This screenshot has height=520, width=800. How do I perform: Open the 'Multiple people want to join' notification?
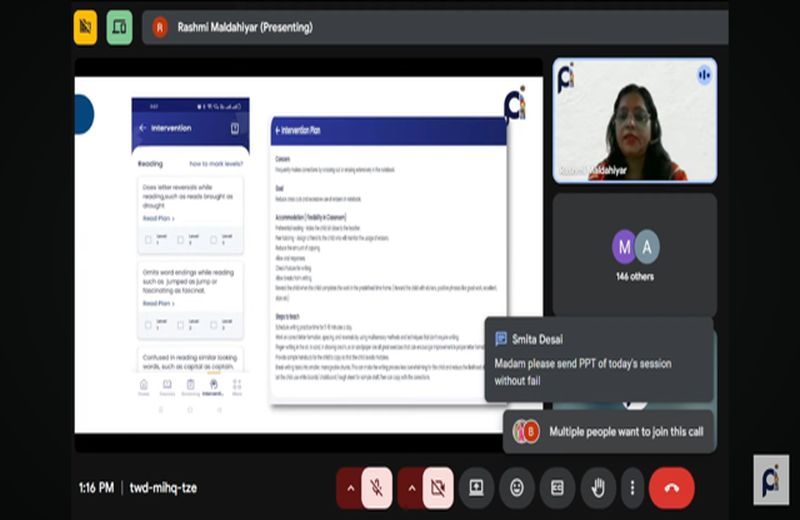click(610, 432)
